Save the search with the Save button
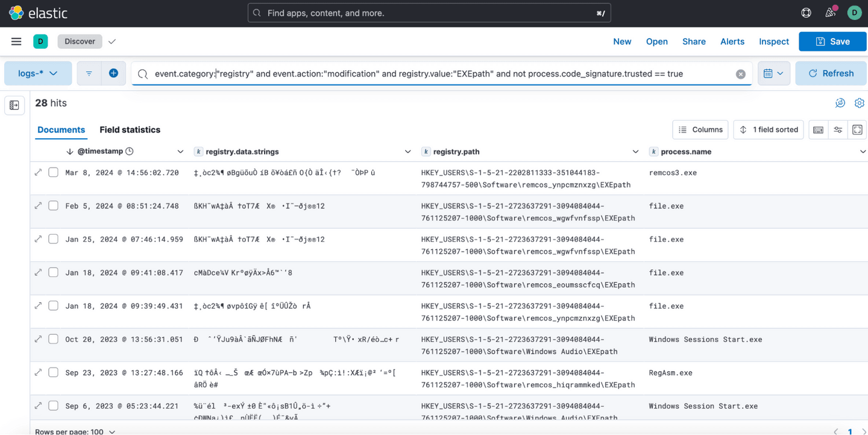This screenshot has height=435, width=868. click(x=832, y=42)
